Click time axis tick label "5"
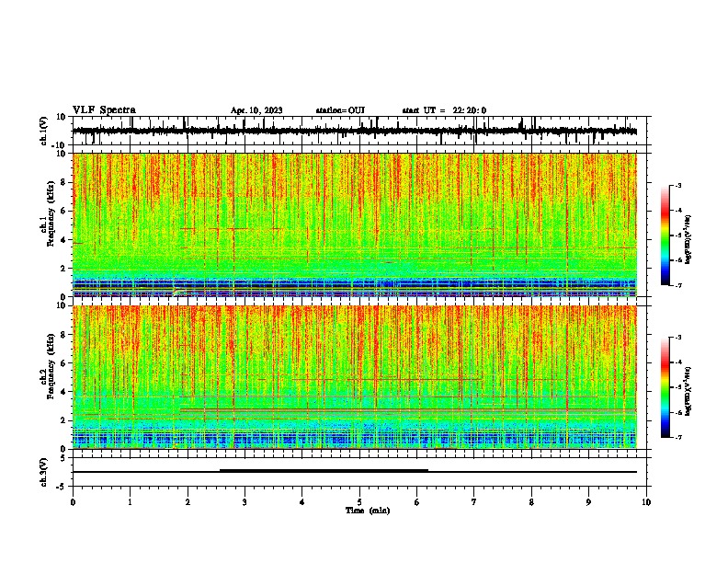The height and width of the screenshot is (563, 728). pos(359,502)
